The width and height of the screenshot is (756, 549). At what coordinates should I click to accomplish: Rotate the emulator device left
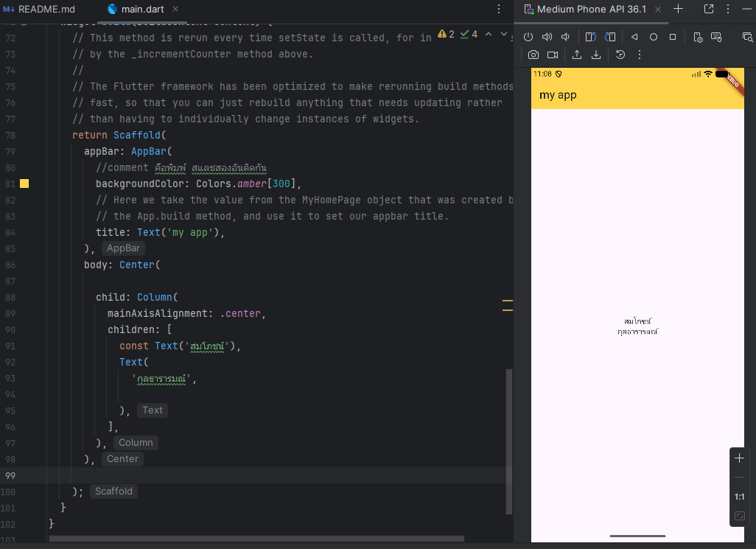pos(590,37)
